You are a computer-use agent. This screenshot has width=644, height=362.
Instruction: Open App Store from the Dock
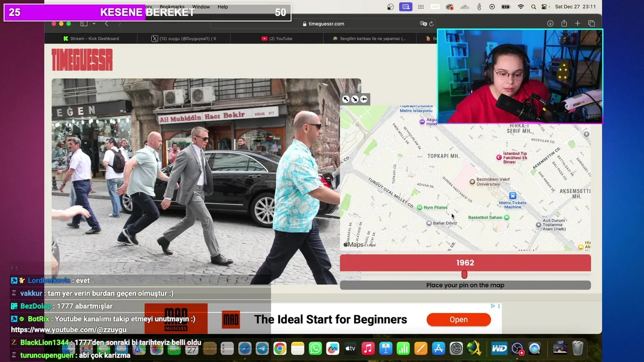tap(438, 348)
